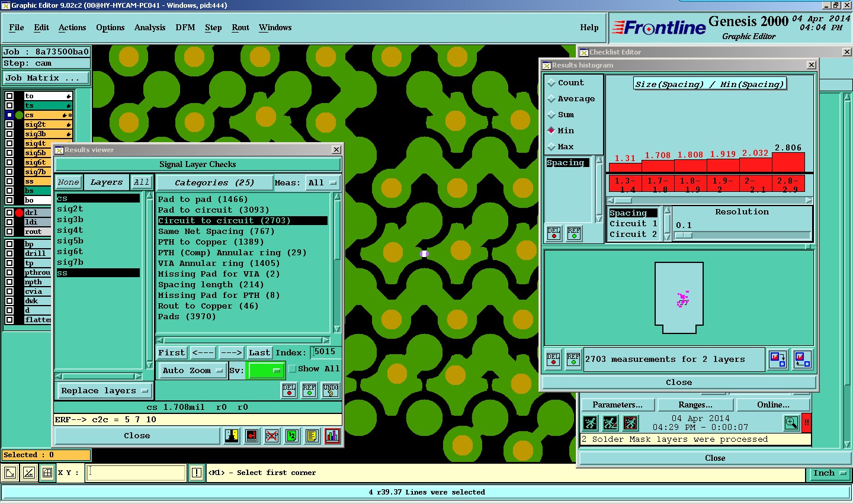Open the DFM menu

point(185,28)
